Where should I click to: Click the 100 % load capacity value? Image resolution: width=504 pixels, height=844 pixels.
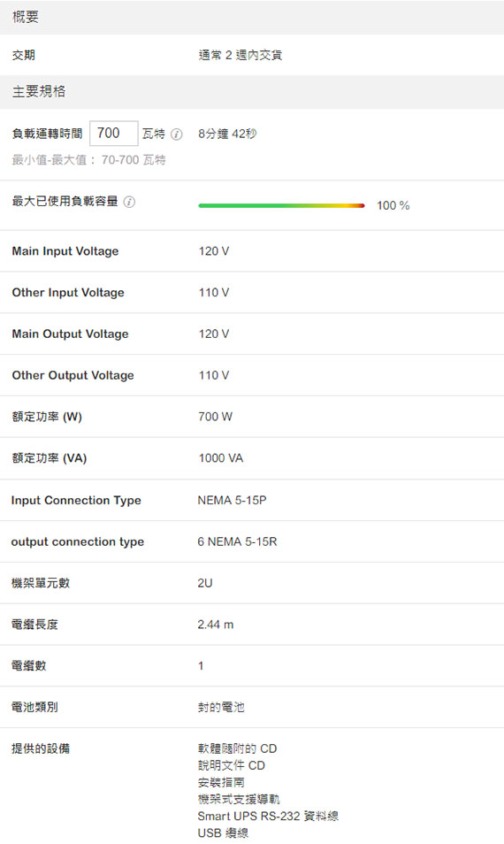coord(393,205)
